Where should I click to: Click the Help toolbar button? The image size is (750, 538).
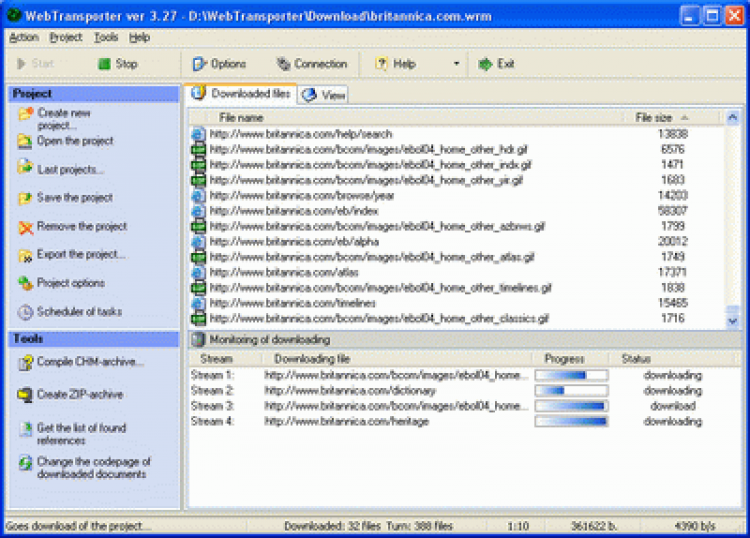(396, 64)
